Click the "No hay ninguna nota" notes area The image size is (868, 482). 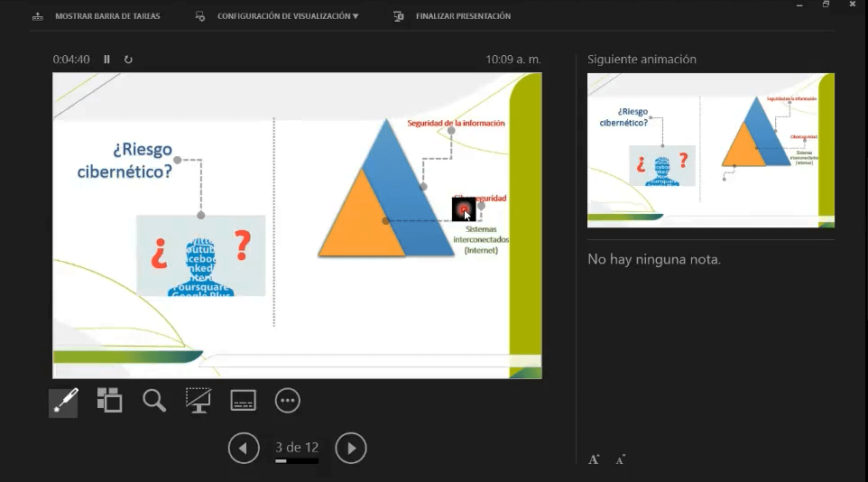coord(654,260)
